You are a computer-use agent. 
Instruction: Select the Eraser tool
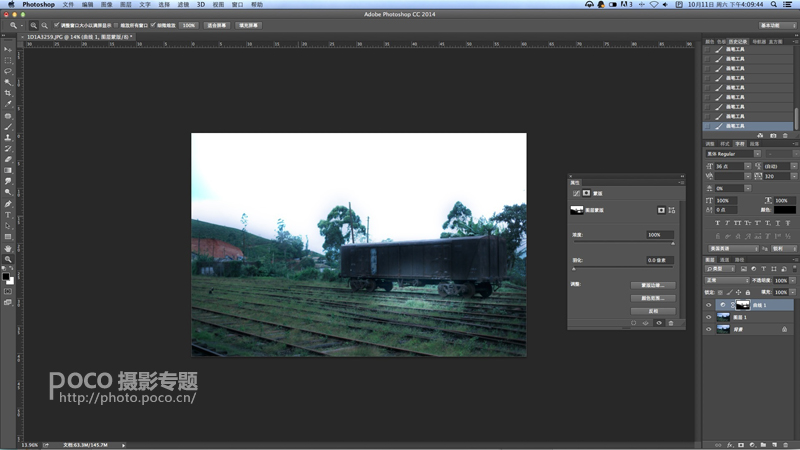pyautogui.click(x=8, y=159)
